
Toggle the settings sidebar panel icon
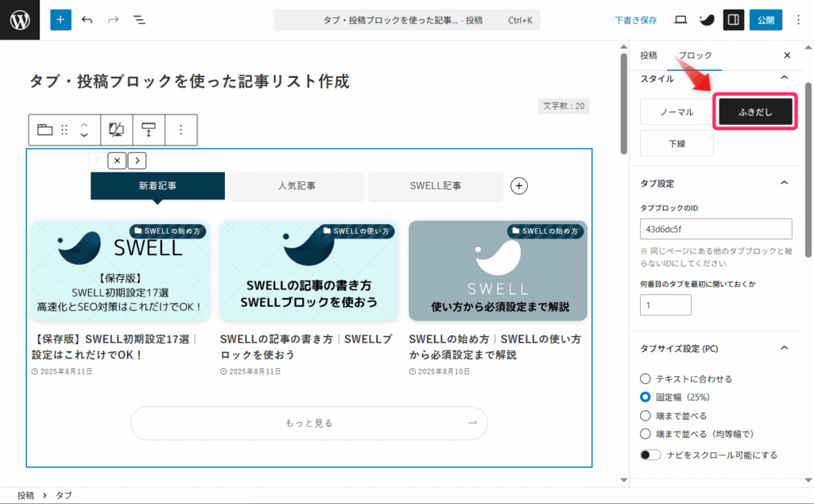click(x=734, y=20)
